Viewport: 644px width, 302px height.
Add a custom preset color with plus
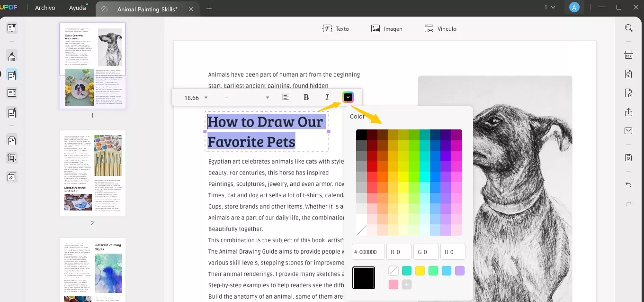click(x=407, y=284)
